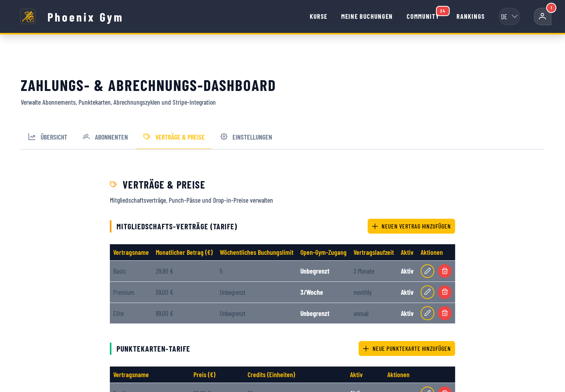Click the Punktekarten-Tarife section heading

[x=153, y=349]
